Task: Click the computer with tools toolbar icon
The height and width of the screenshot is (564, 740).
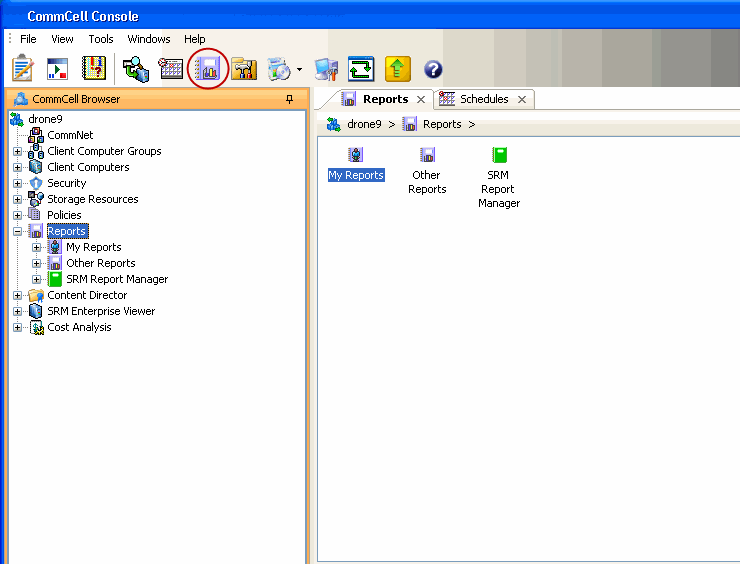Action: pos(326,69)
